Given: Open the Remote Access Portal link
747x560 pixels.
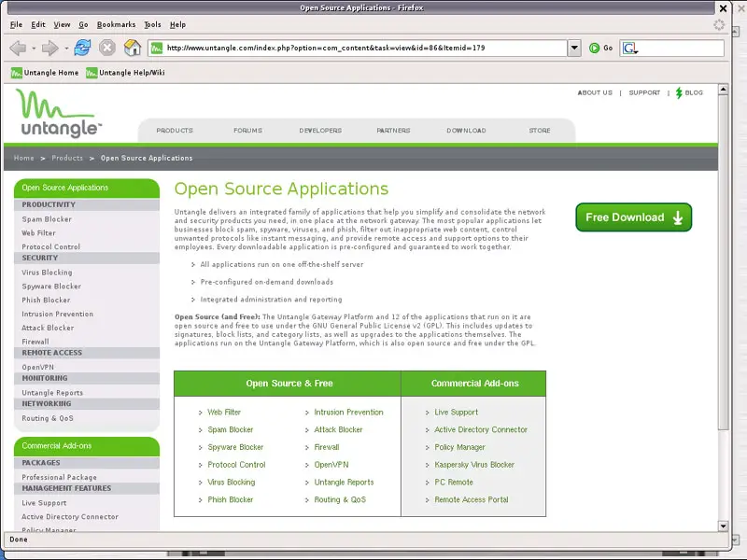Looking at the screenshot, I should (472, 500).
